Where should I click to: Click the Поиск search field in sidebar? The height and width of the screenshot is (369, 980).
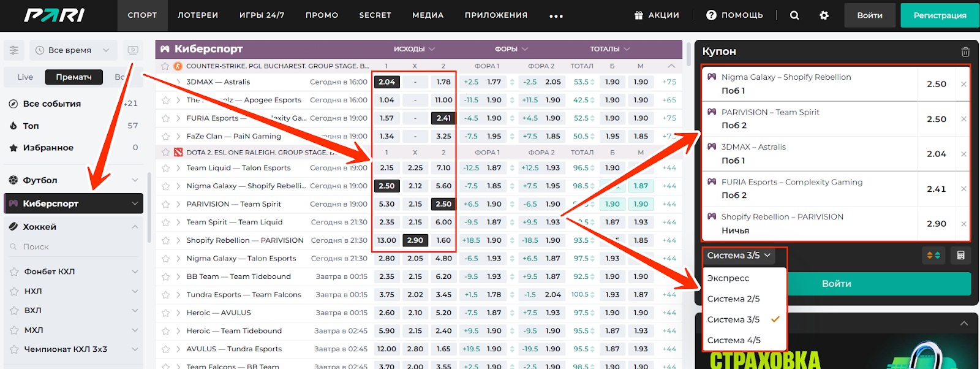pyautogui.click(x=67, y=247)
